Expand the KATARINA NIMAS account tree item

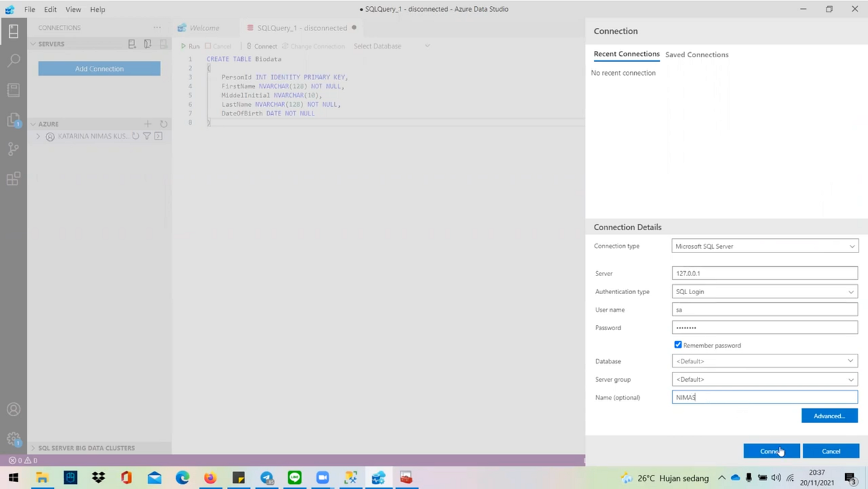[38, 136]
